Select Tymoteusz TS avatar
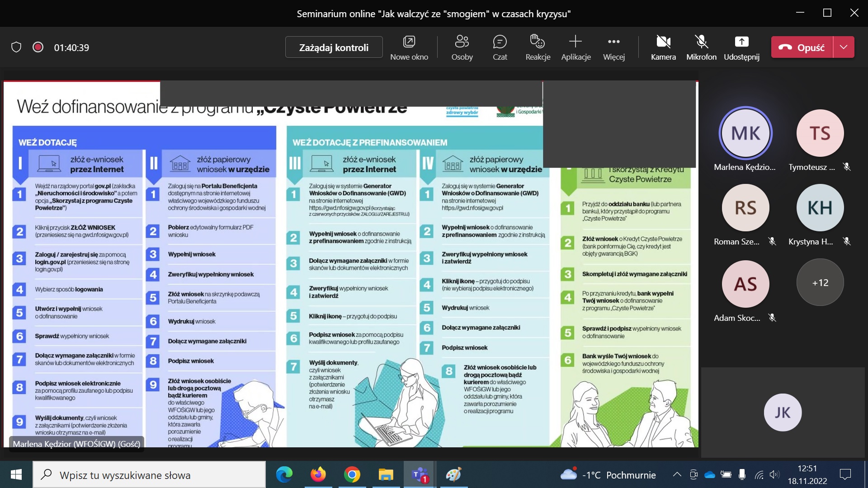The height and width of the screenshot is (488, 868). 820,133
